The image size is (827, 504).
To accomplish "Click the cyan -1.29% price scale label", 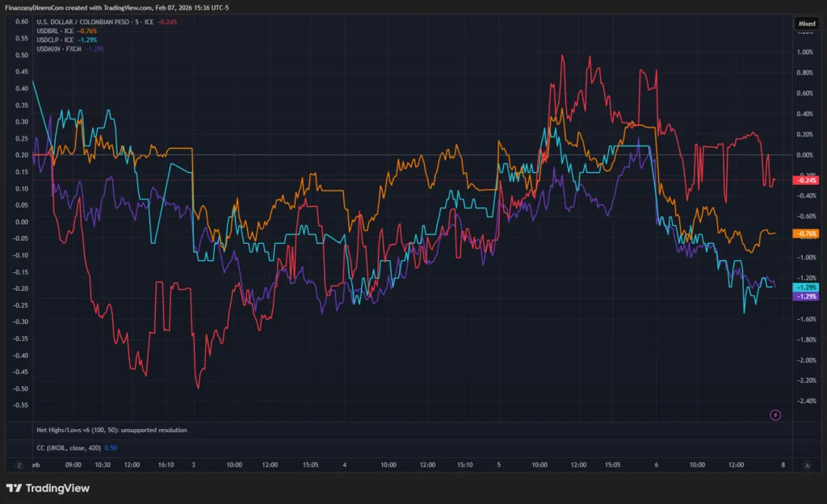I will coord(807,288).
